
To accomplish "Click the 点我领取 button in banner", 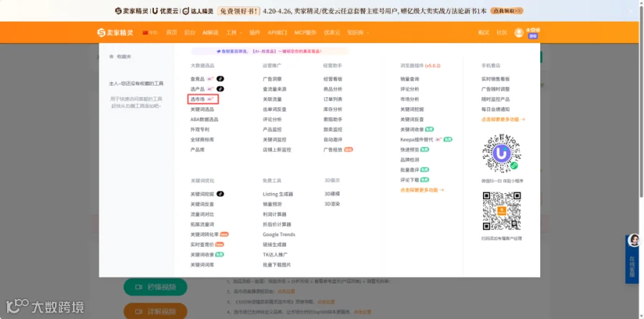I will 507,11.
